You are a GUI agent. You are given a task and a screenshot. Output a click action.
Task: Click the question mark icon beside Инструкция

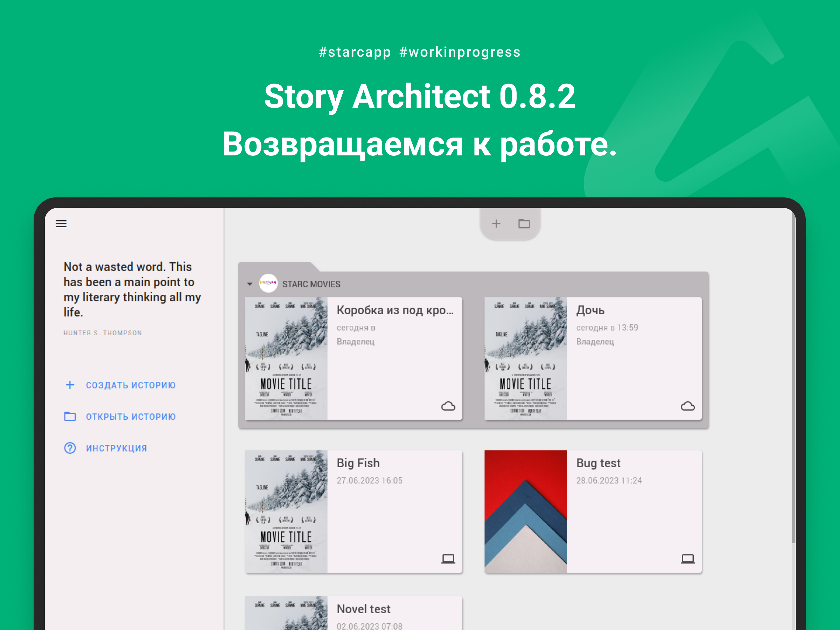click(x=70, y=448)
